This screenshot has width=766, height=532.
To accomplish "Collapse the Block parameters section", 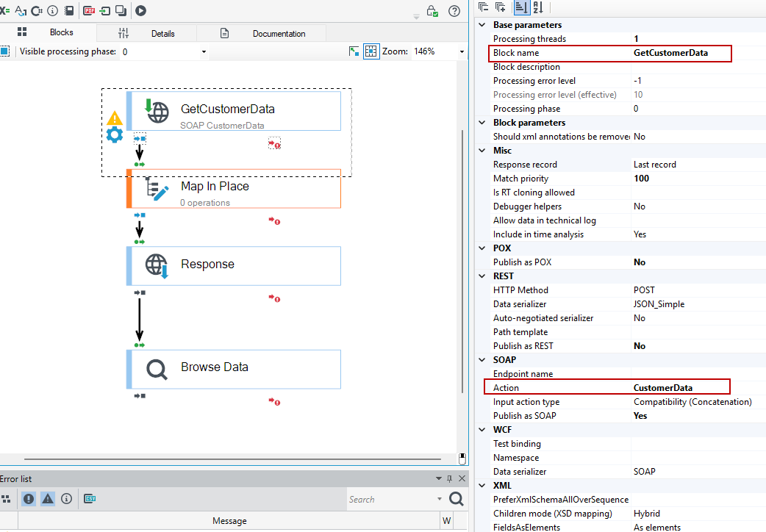I will click(x=482, y=123).
